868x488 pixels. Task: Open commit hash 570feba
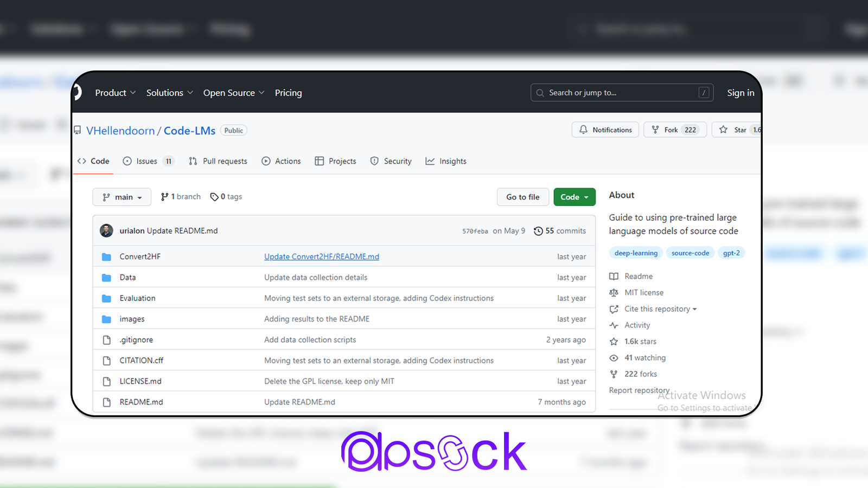(475, 231)
